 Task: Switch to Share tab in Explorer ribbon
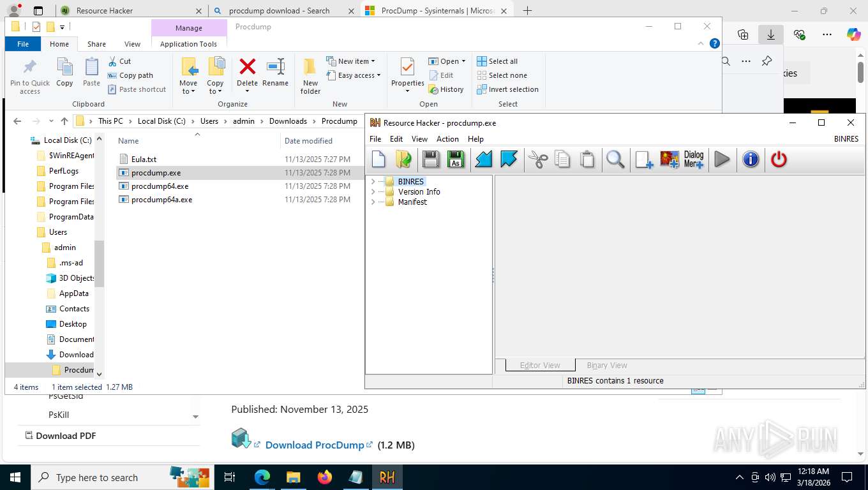tap(96, 44)
